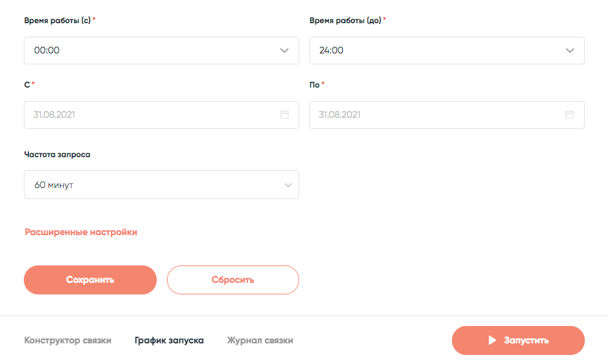This screenshot has width=608, height=364.
Task: Click the "Запустить" button label text
Action: click(526, 340)
